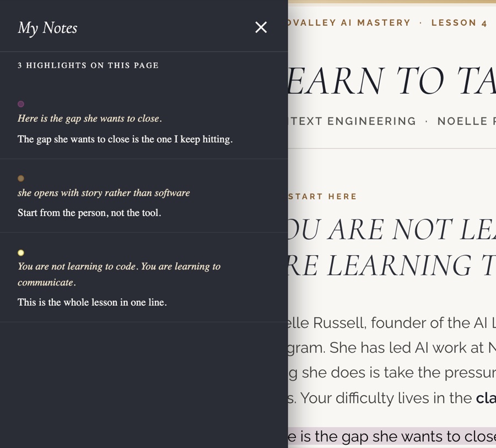Click the yellow highlight color dot
The width and height of the screenshot is (496, 448).
click(21, 253)
